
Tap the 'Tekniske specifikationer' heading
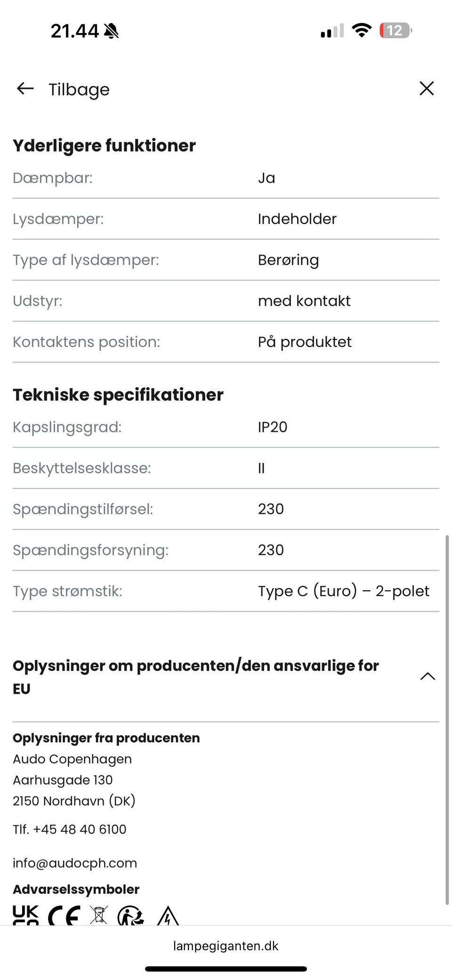point(118,395)
